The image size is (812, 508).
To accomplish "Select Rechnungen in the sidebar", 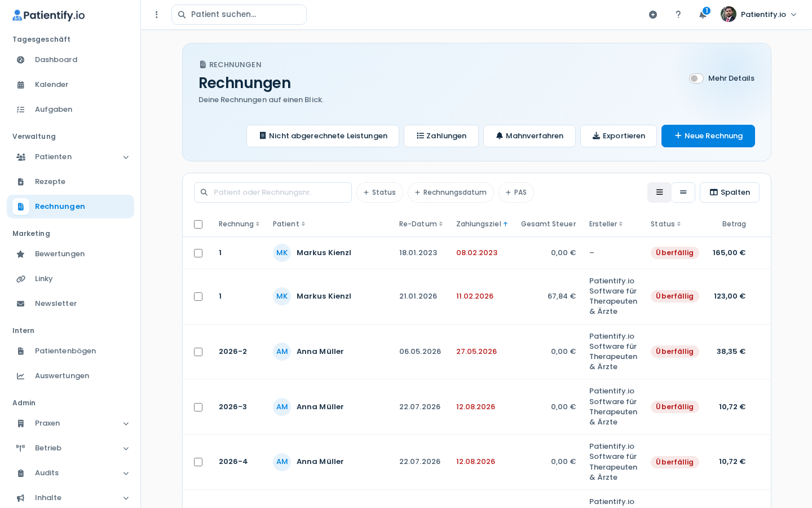I will (70, 207).
